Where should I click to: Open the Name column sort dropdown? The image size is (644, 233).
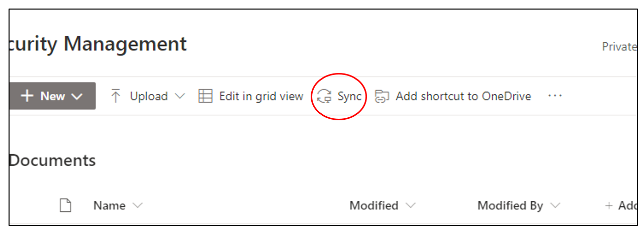coord(137,205)
